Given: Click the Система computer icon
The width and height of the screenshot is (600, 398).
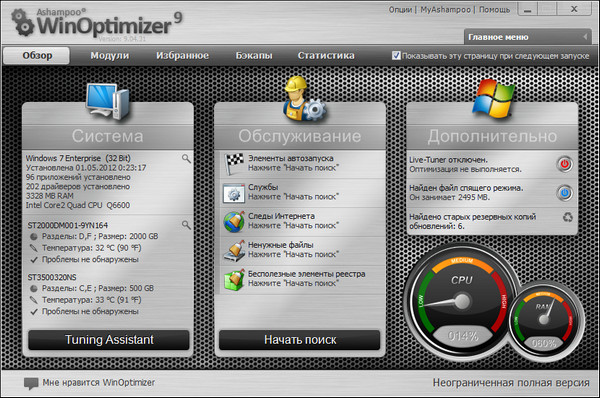Looking at the screenshot, I should 108,102.
